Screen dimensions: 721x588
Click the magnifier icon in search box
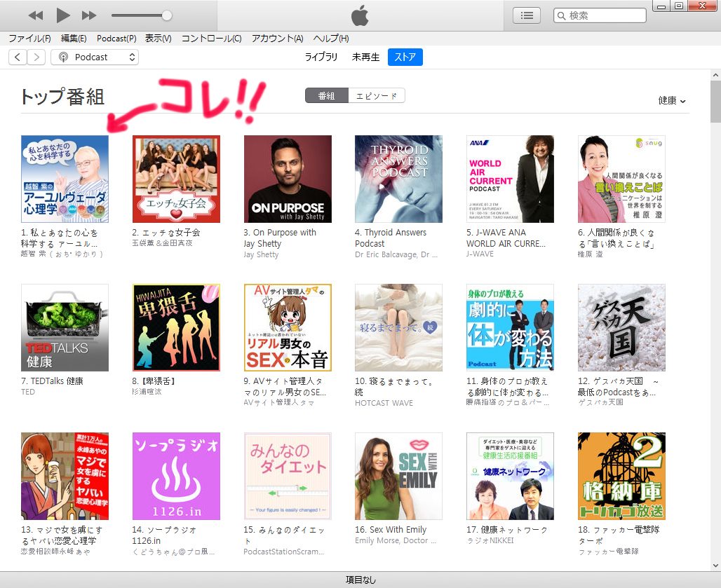point(562,15)
